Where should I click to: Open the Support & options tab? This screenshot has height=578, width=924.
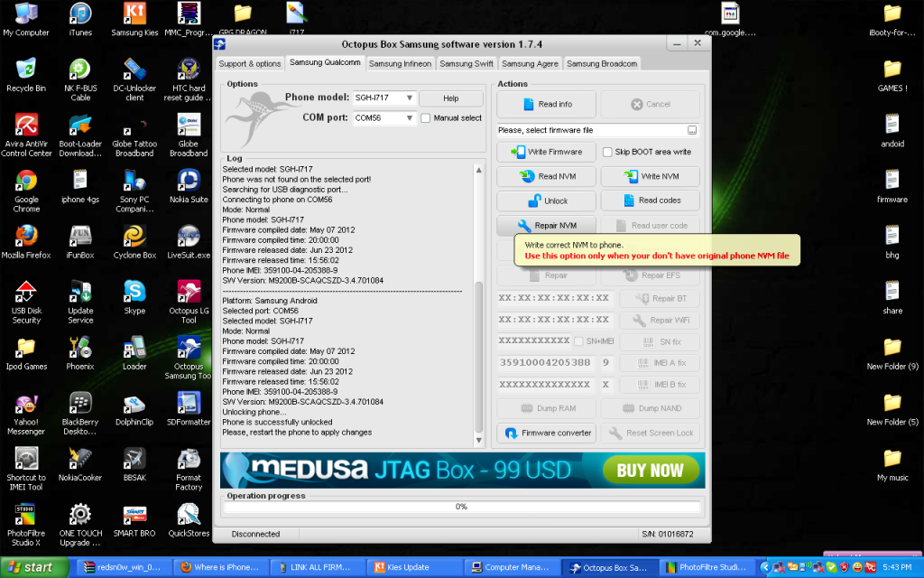tap(249, 64)
